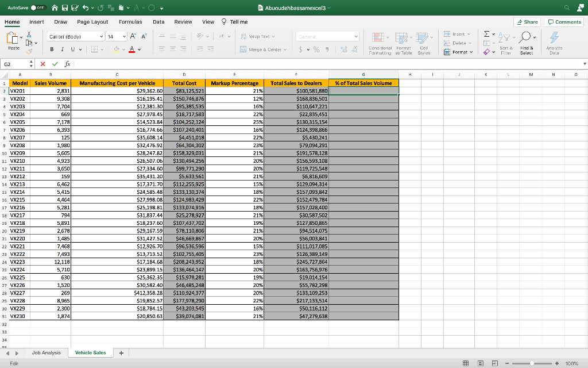Click the AutoSum sigma icon
Screen dimensions: 588x368
click(486, 34)
